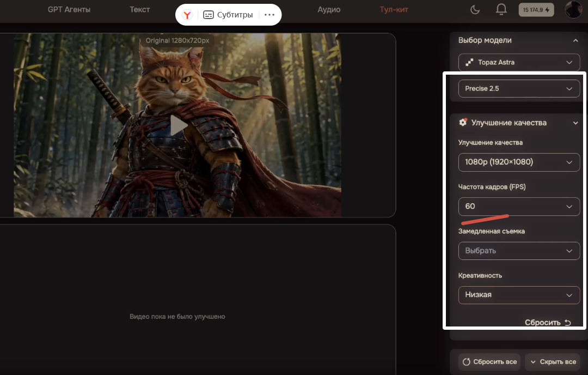Click the Сбросить все button

click(489, 362)
